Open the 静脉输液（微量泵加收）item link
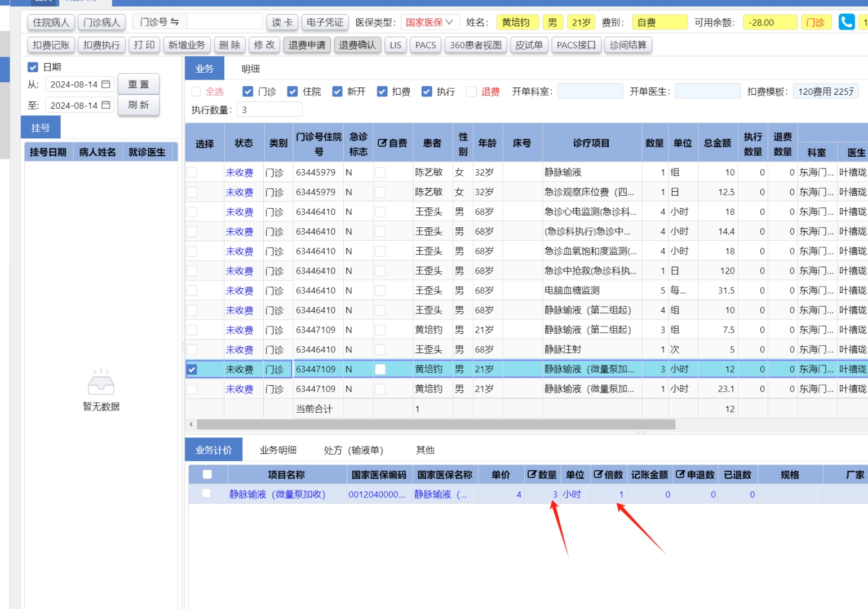The image size is (868, 609). coord(277,494)
